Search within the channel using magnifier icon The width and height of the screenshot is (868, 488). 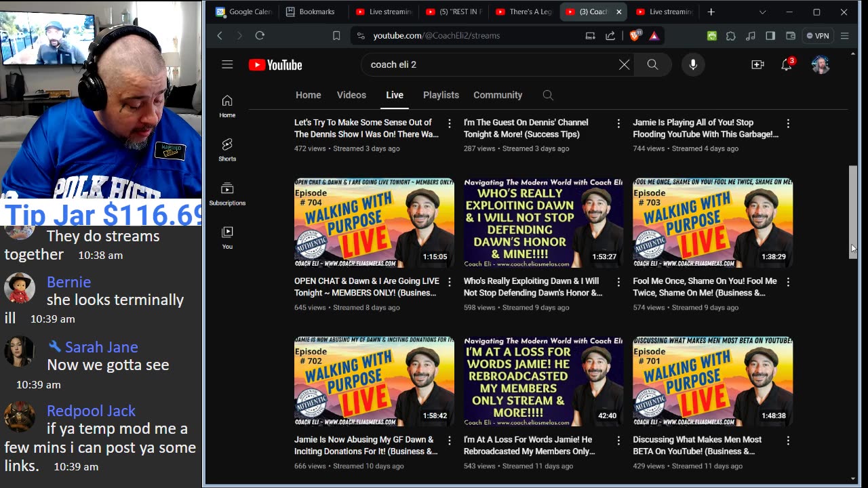(x=548, y=95)
